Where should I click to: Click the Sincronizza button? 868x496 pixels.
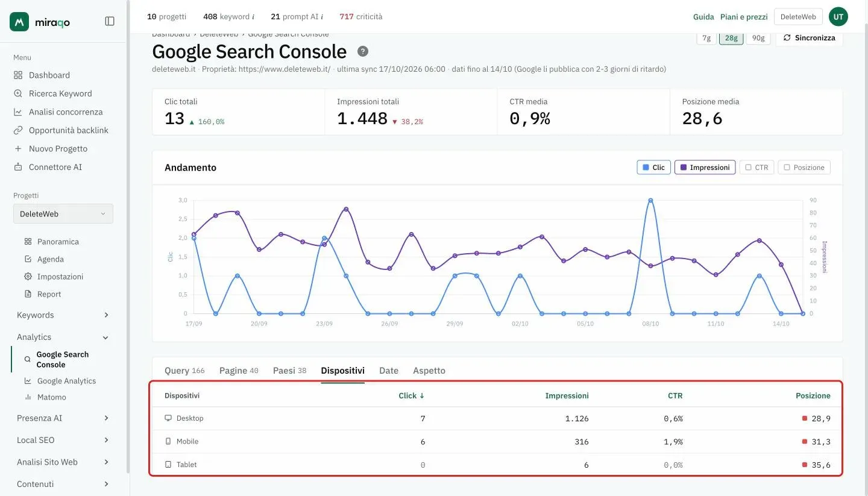pyautogui.click(x=809, y=38)
